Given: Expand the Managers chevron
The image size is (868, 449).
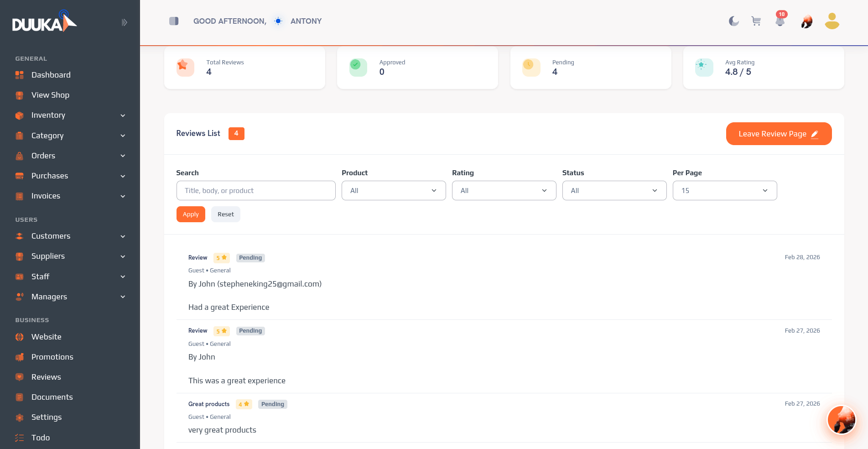Looking at the screenshot, I should point(123,297).
